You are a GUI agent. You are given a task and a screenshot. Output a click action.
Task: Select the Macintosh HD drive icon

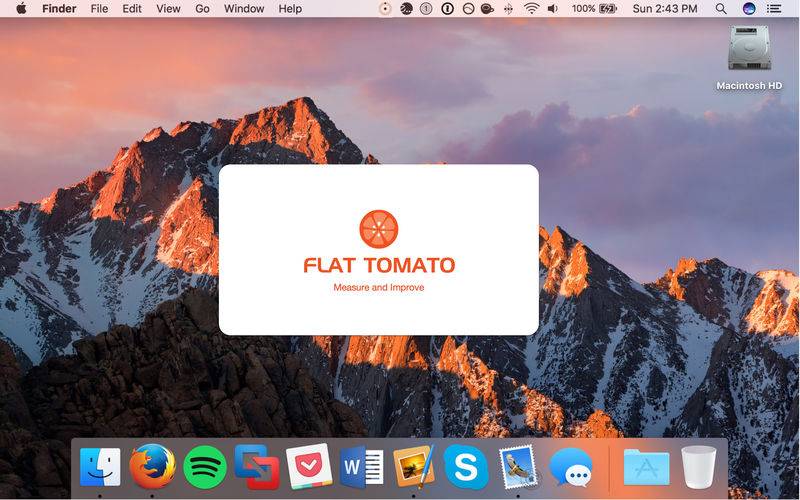coord(749,48)
